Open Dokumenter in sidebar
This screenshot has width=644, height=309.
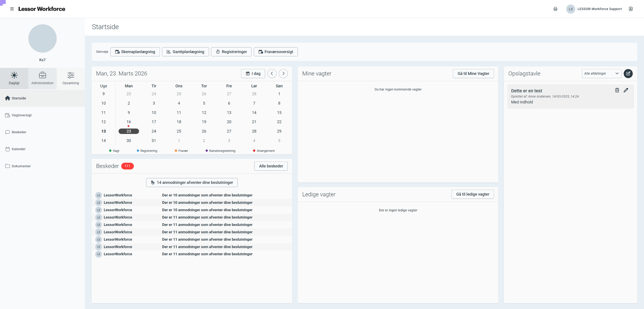click(21, 166)
